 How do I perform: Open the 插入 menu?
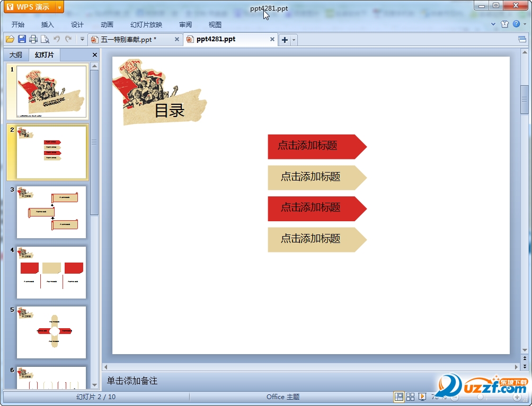[x=48, y=24]
